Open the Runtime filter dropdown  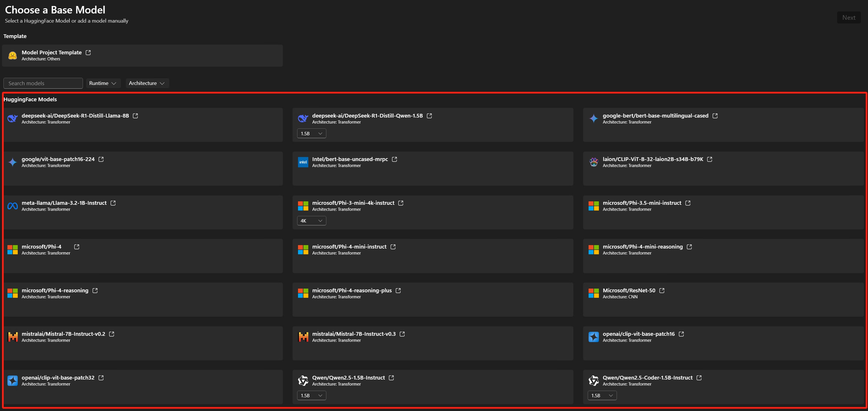103,83
